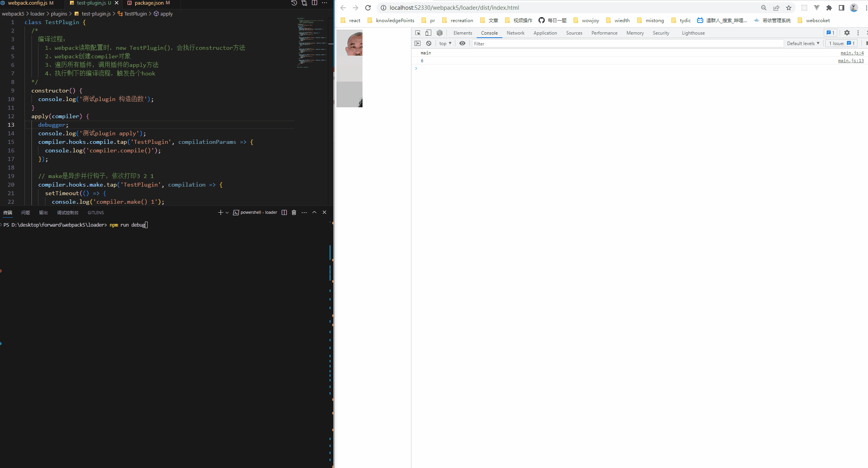
Task: Bookmark this page with the star icon
Action: (x=789, y=8)
